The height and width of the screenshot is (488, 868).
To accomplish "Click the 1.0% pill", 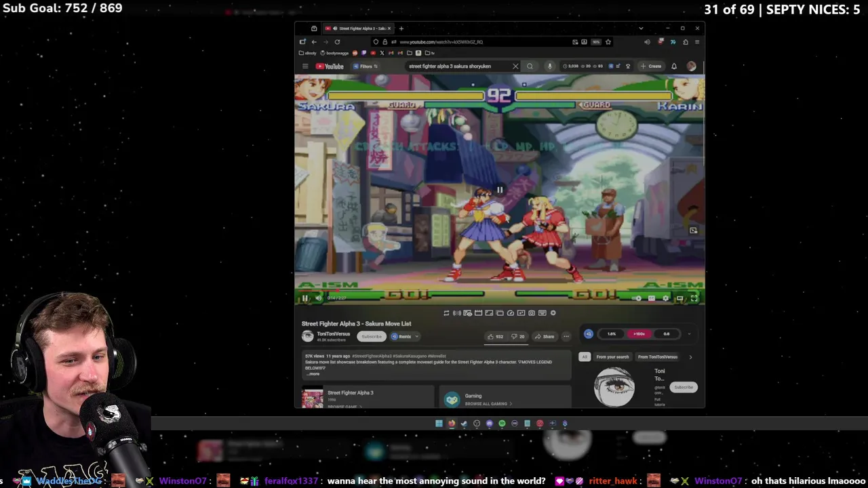I will [612, 333].
